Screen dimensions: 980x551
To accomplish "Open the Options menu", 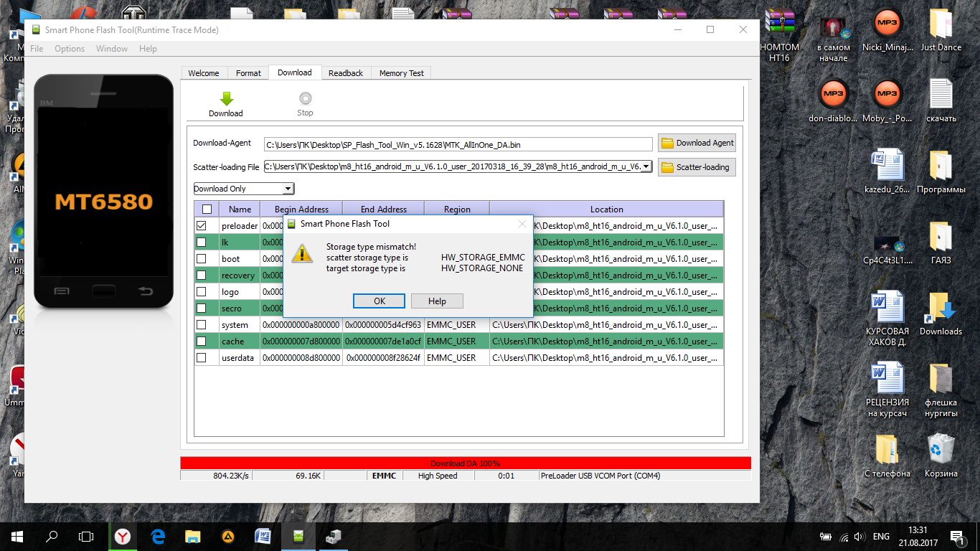I will [x=70, y=49].
